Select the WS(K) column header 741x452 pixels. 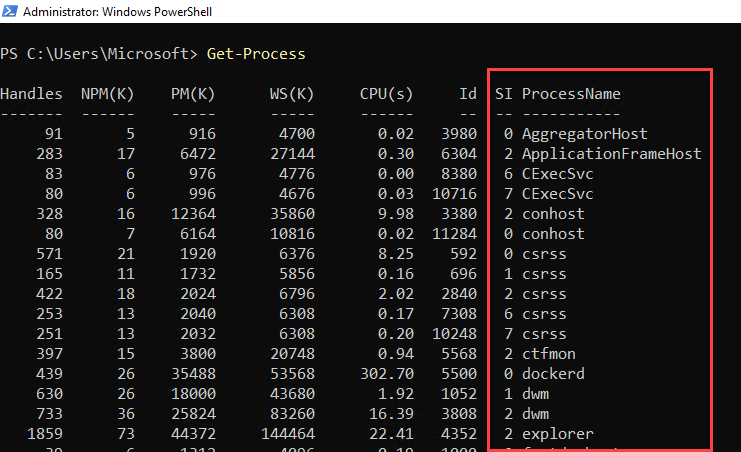click(x=291, y=94)
